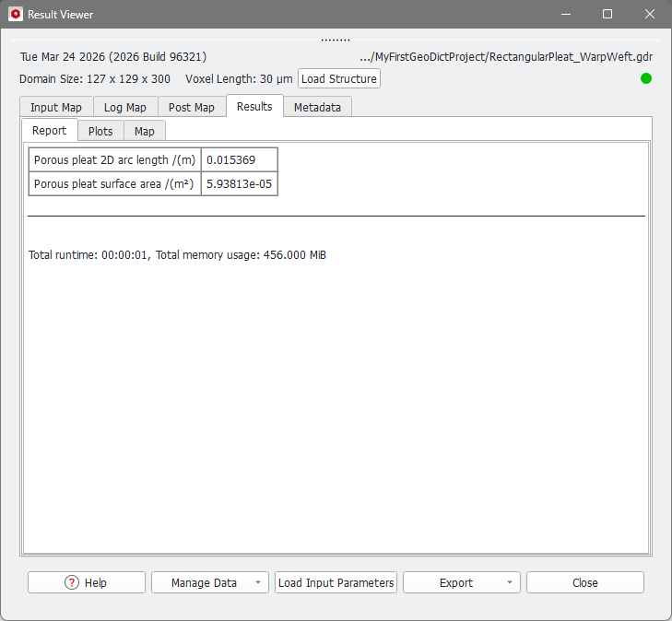Click the GeoDict app icon in title bar

tap(15, 15)
